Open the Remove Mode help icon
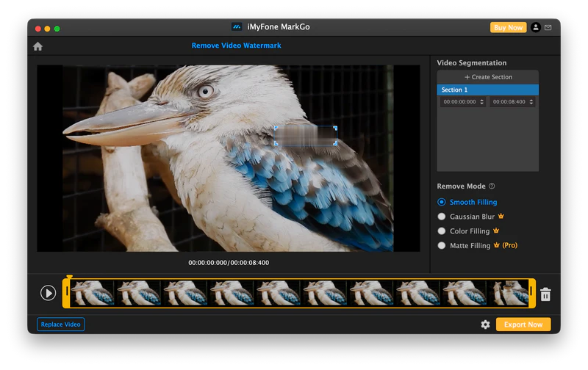588x370 pixels. 492,186
